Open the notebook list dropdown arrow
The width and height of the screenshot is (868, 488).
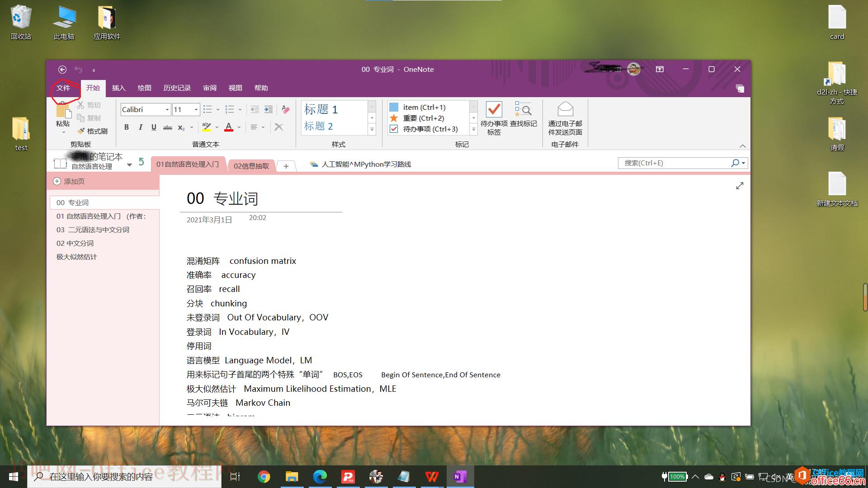tap(129, 165)
